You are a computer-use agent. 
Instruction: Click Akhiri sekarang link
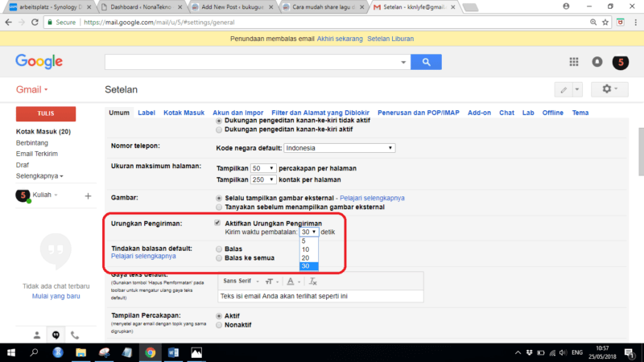tap(340, 39)
